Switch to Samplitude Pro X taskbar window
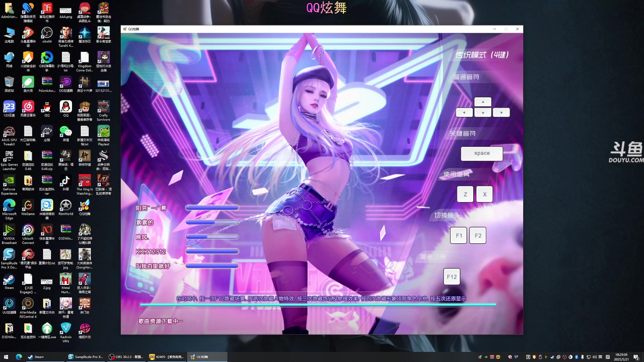 tap(86, 357)
